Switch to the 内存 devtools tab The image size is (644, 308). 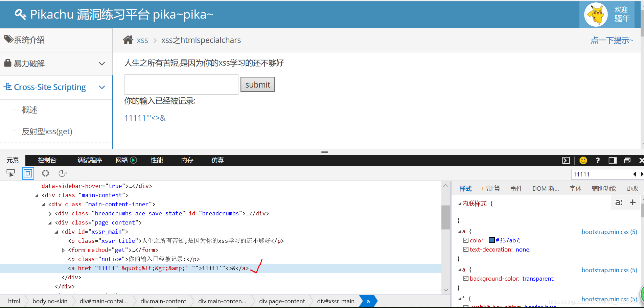pos(187,160)
